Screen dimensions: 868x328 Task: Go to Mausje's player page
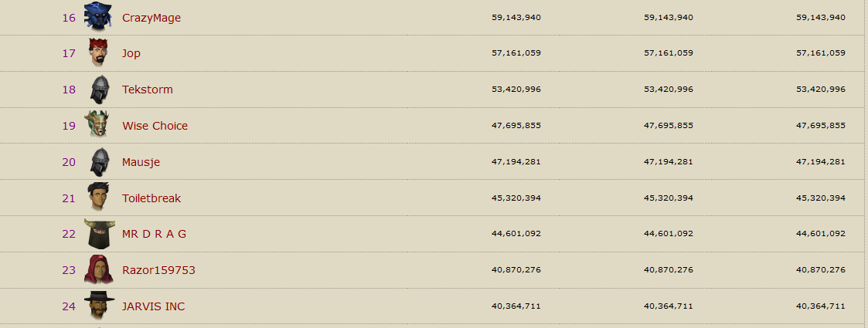click(x=141, y=162)
